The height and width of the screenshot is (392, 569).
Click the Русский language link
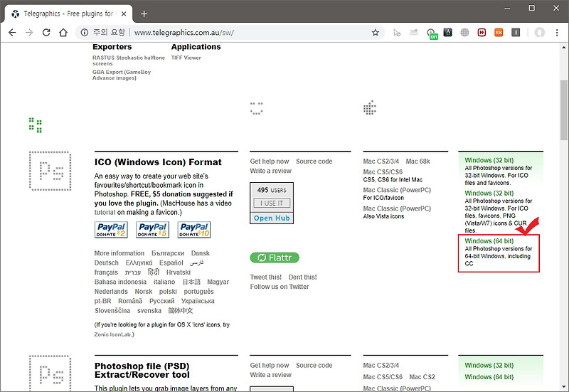tap(162, 301)
